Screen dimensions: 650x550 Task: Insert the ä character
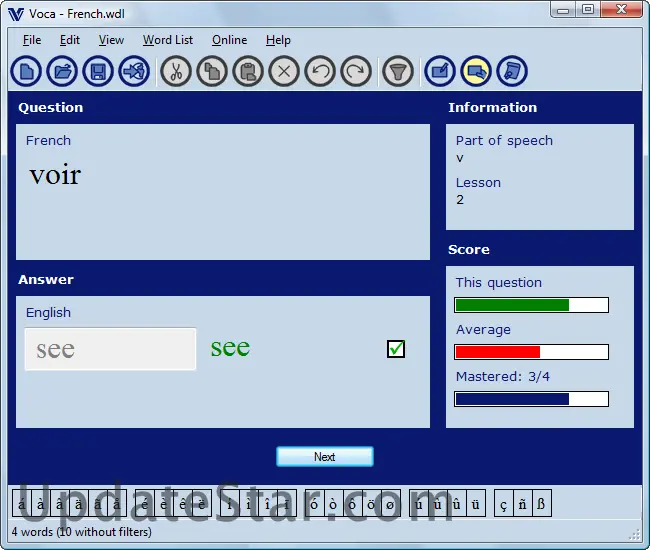point(79,503)
